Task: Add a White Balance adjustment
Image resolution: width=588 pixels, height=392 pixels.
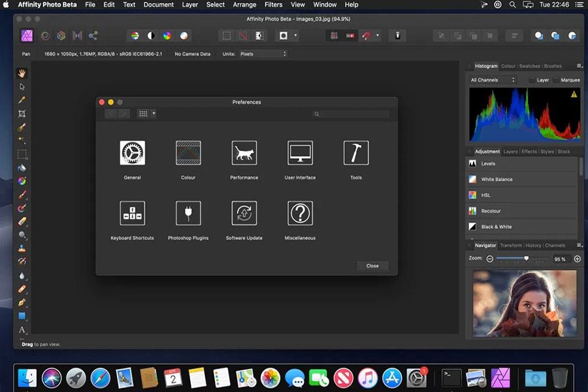Action: click(522, 179)
